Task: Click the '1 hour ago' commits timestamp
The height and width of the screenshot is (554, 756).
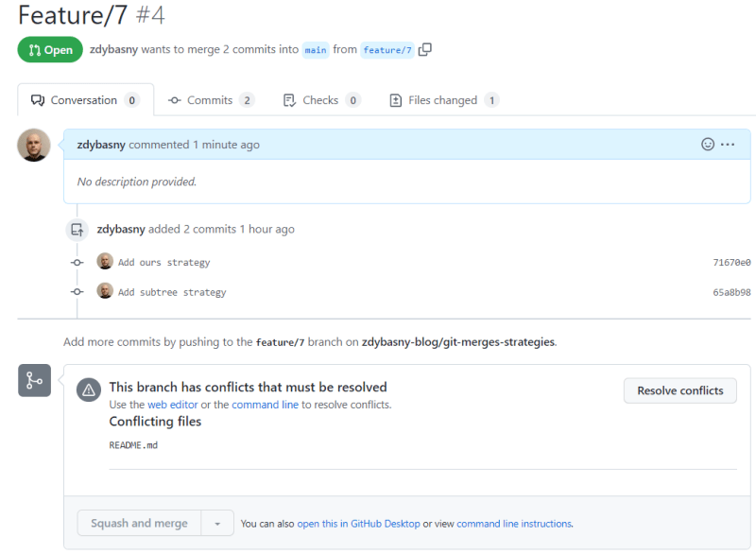Action: (x=267, y=229)
